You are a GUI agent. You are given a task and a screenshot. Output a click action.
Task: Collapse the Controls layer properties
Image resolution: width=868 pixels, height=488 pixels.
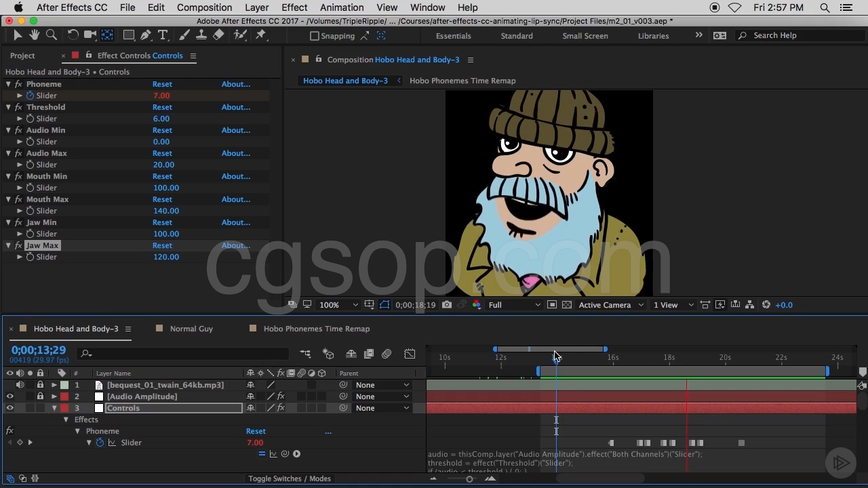54,408
